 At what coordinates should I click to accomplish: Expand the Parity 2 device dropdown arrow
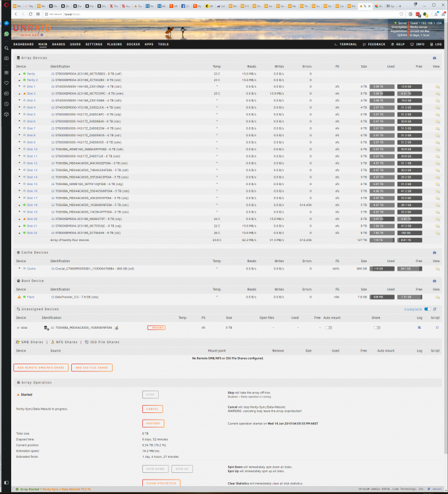pos(19,80)
